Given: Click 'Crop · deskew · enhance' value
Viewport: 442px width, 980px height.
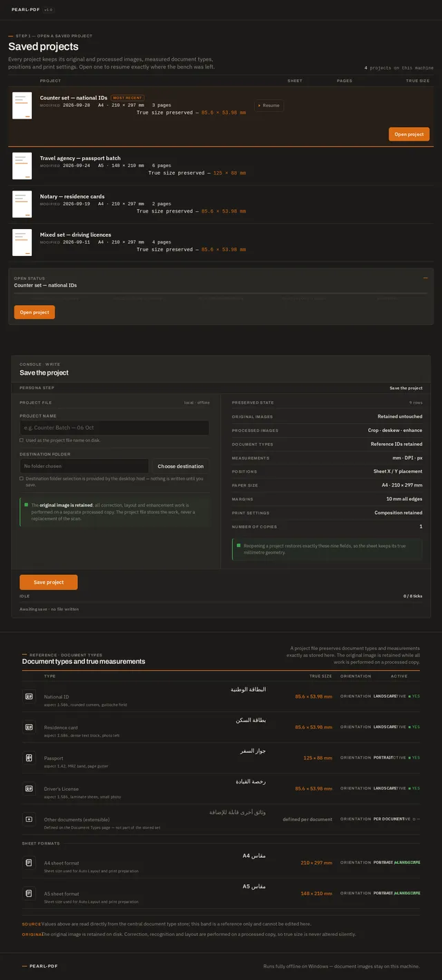Looking at the screenshot, I should tap(395, 430).
